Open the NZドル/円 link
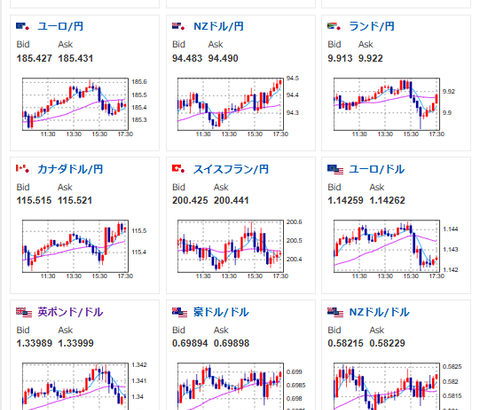This screenshot has height=410, width=480. pos(218,26)
